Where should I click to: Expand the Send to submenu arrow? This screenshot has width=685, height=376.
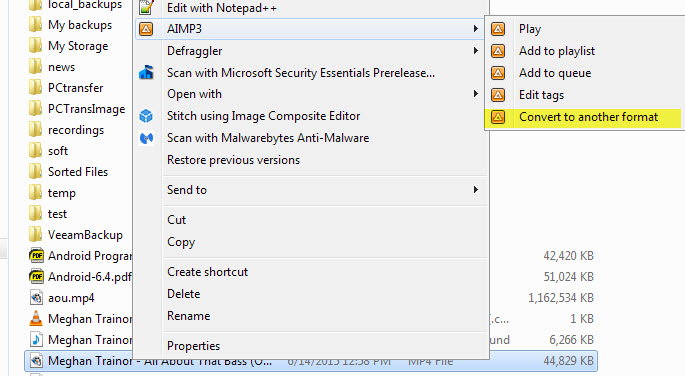(475, 190)
